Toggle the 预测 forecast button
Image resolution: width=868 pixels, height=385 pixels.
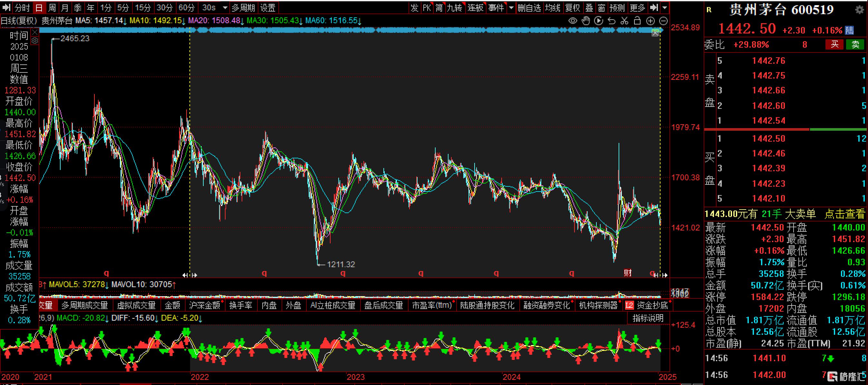(617, 7)
